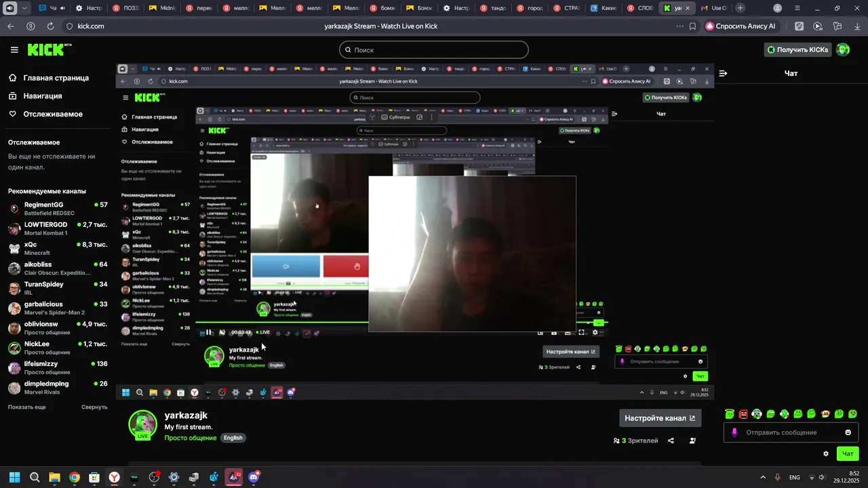Screen dimensions: 868x488
Task: Click the share stream icon
Action: 671,441
